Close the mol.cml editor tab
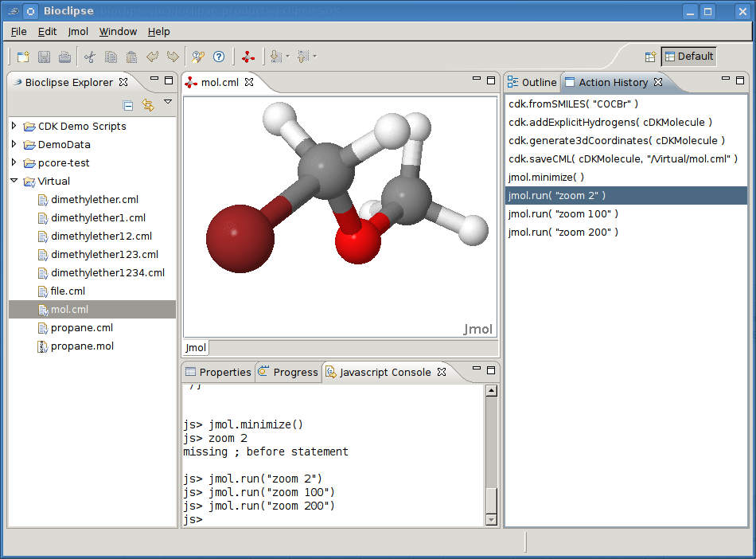The height and width of the screenshot is (559, 756). click(x=249, y=82)
